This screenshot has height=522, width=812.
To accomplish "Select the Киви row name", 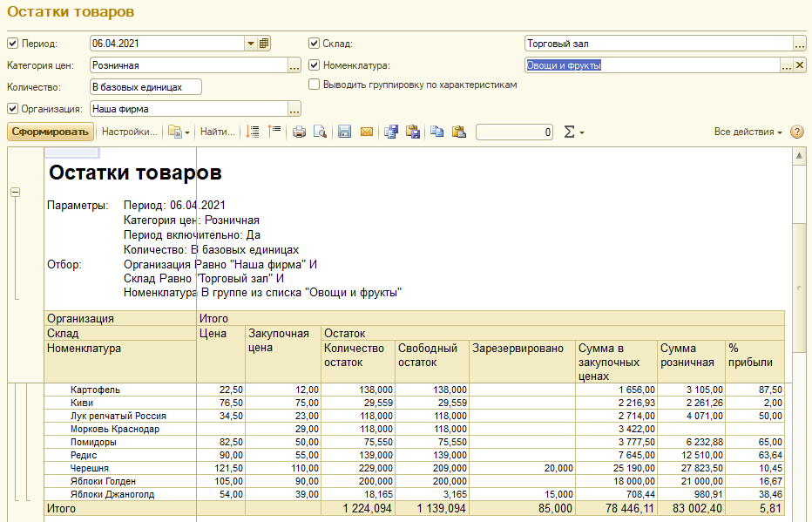I will coord(82,403).
